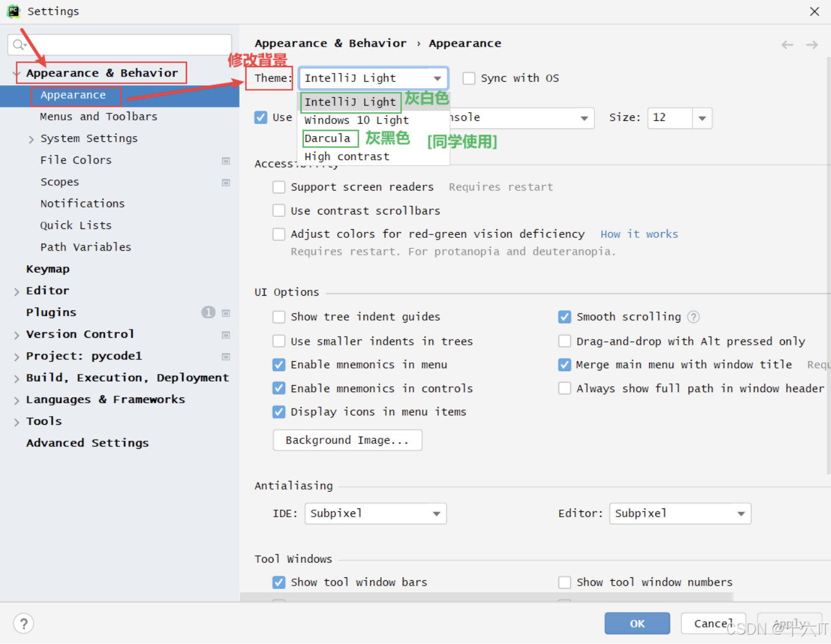
Task: Expand System Settings node
Action: click(x=31, y=139)
